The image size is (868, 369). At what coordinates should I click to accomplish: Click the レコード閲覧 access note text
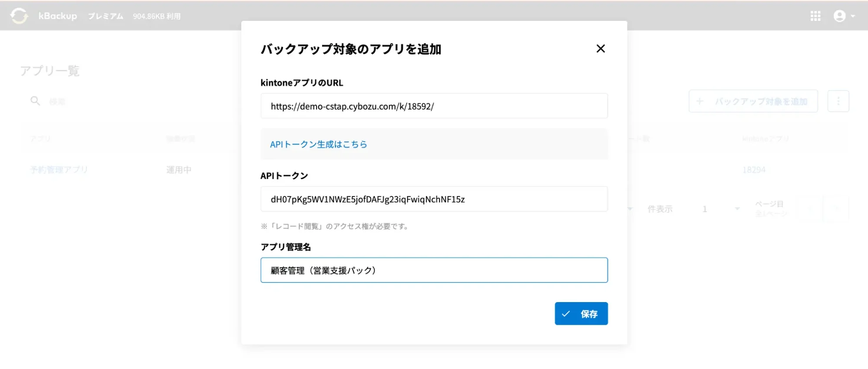coord(334,226)
